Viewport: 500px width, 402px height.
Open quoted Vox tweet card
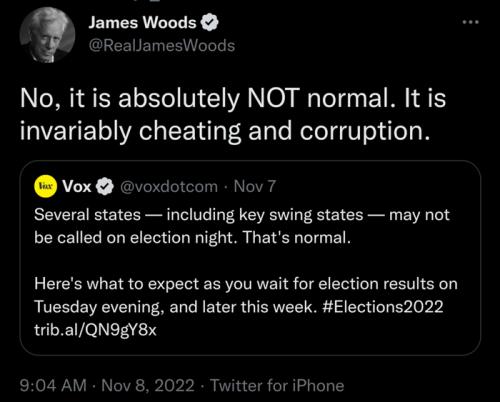pos(250,258)
